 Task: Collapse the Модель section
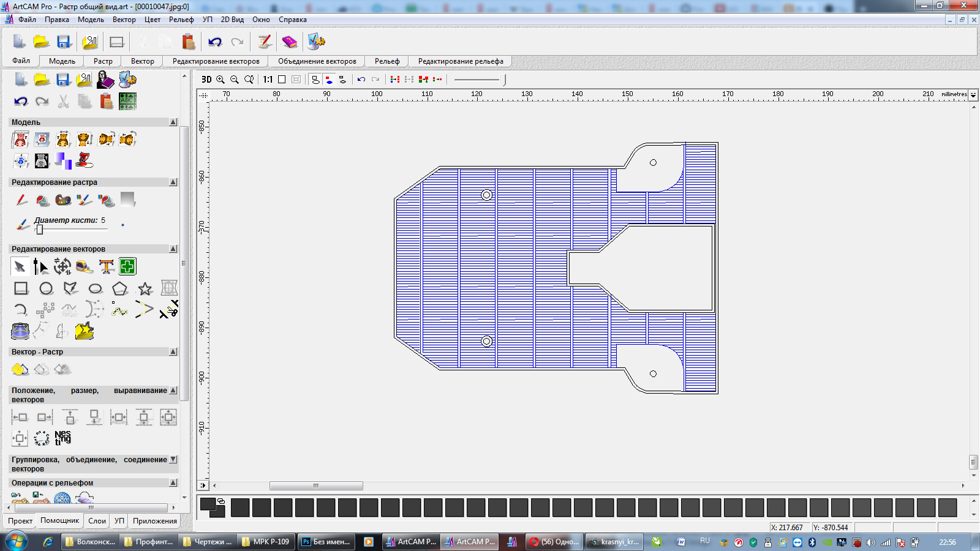[173, 122]
